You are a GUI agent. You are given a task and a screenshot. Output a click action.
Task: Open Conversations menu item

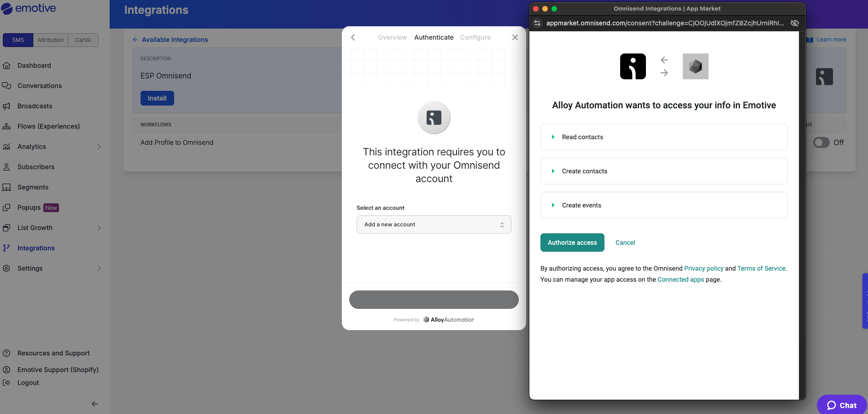(40, 86)
